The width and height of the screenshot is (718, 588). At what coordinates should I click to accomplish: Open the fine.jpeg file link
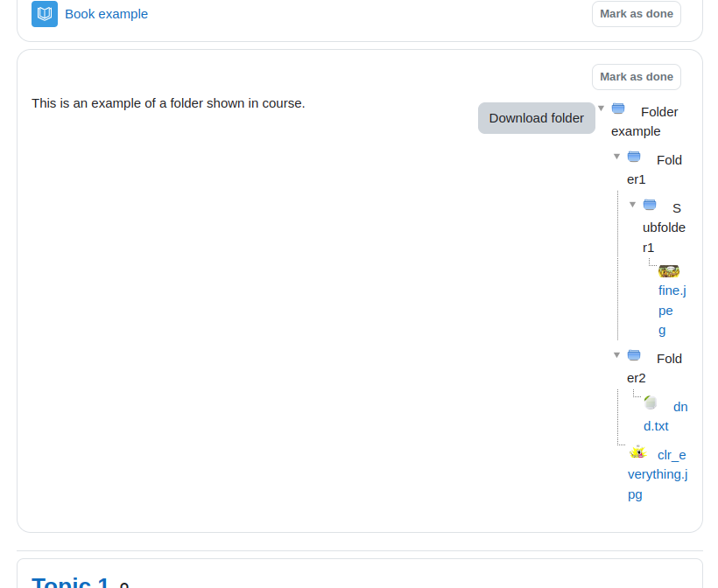coord(672,311)
